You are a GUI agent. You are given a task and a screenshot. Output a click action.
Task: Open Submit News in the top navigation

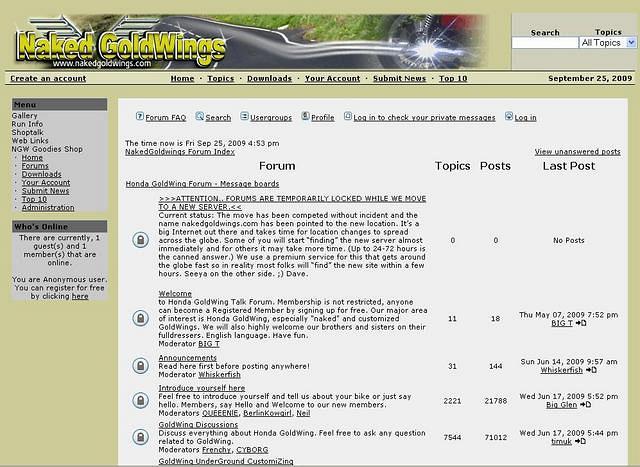click(399, 78)
